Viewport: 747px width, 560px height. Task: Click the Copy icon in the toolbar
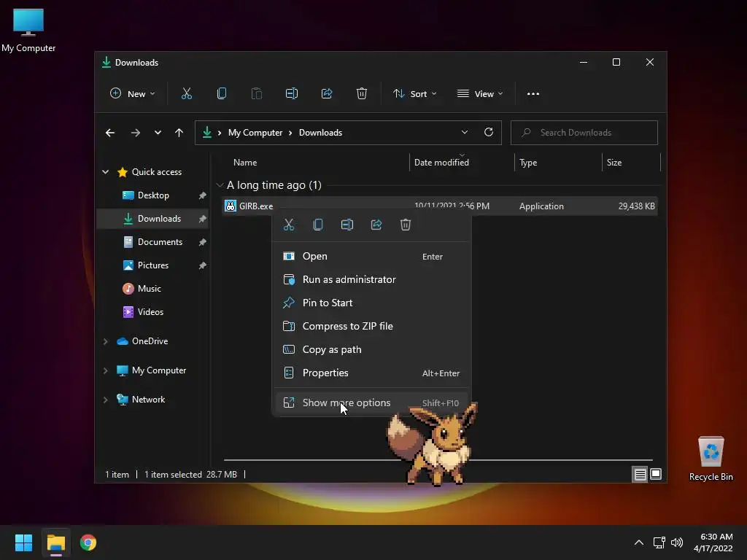[222, 94]
